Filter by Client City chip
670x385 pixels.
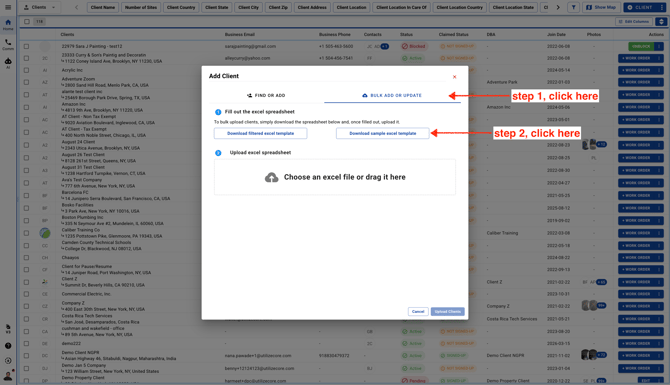[248, 7]
